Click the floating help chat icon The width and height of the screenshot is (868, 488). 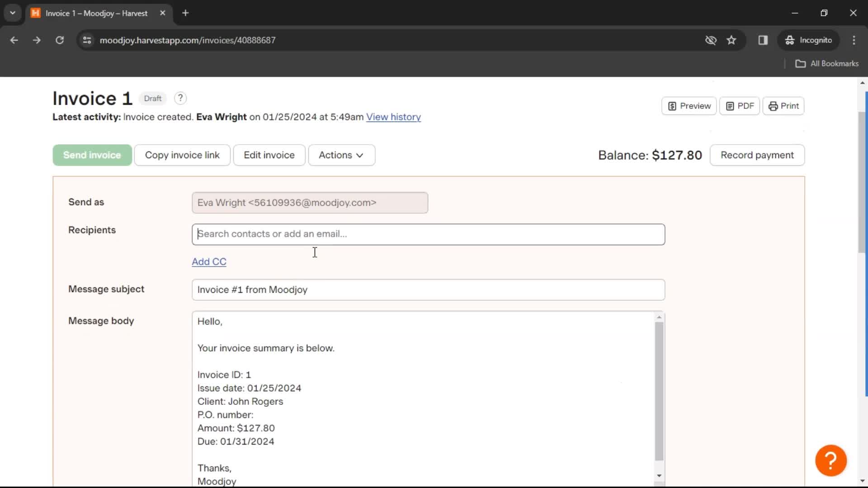coord(830,460)
